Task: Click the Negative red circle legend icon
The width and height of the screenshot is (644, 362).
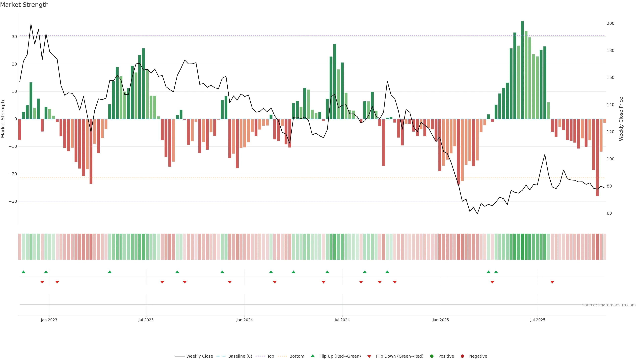Action: (x=462, y=356)
